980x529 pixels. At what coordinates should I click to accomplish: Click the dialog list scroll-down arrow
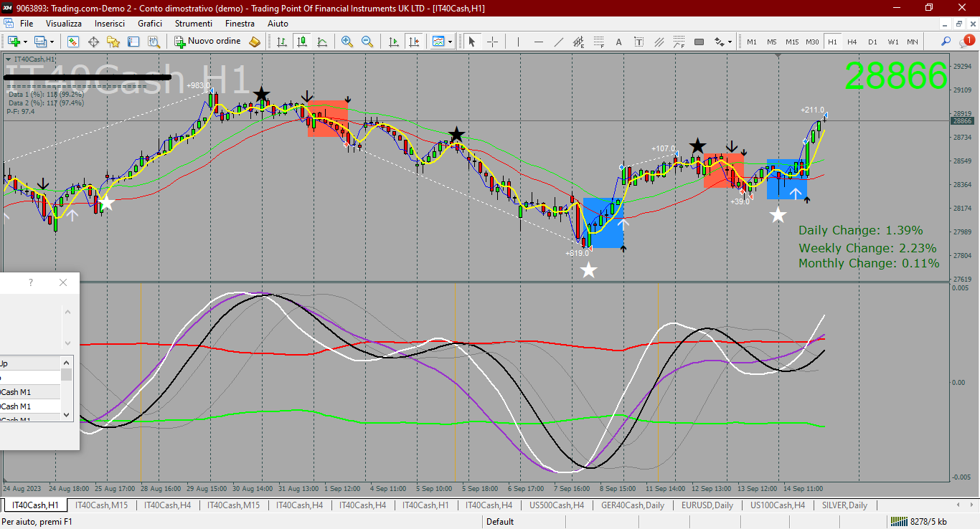(x=67, y=414)
